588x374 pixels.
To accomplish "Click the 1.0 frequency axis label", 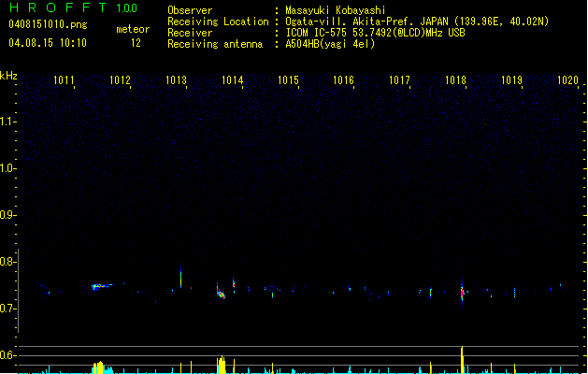I will pyautogui.click(x=7, y=168).
